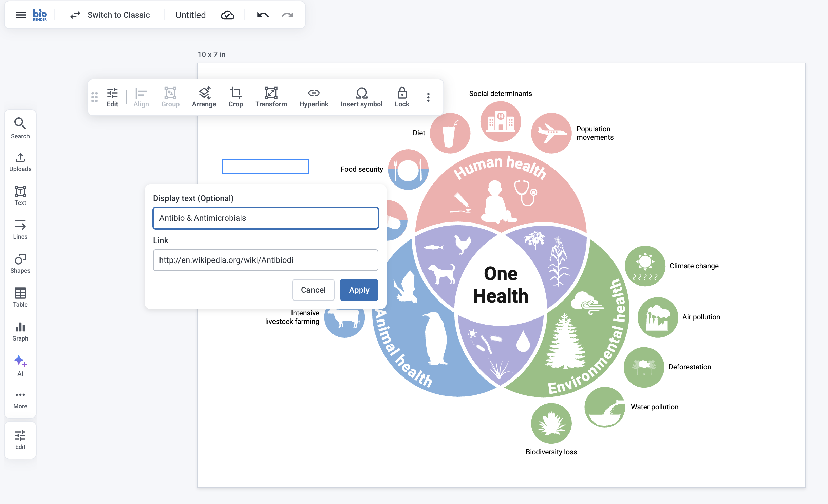The height and width of the screenshot is (504, 828).
Task: Open the Search panel in sidebar
Action: 20,128
